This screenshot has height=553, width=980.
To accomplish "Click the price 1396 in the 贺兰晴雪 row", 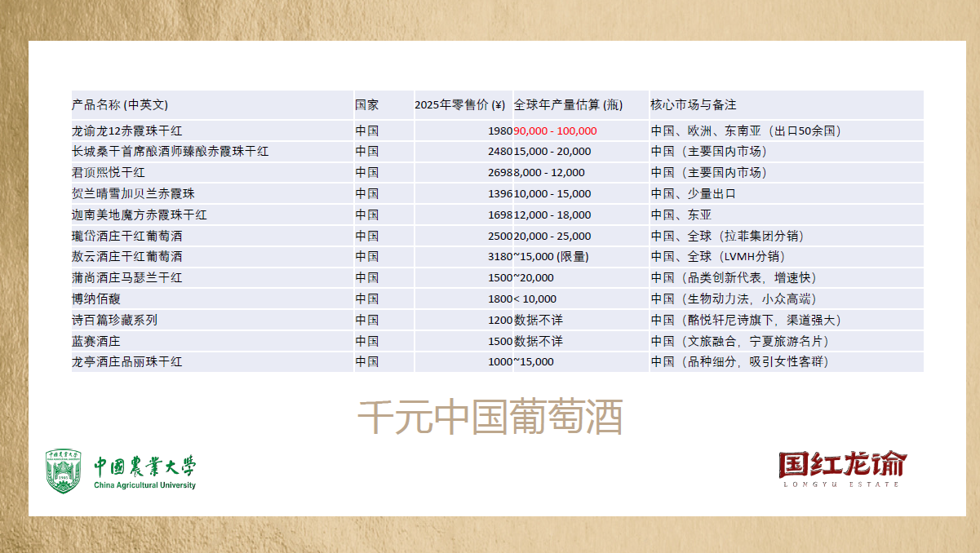I will coord(500,194).
